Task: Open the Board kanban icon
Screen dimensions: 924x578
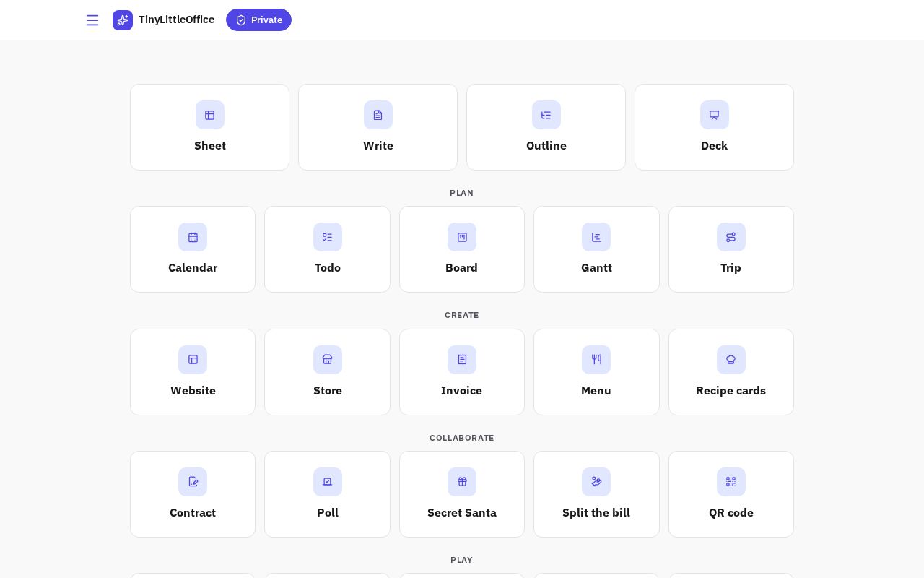Action: pyautogui.click(x=462, y=237)
